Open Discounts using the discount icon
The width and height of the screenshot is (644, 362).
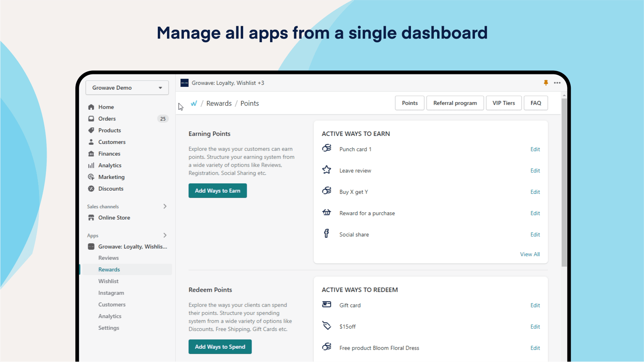click(x=91, y=188)
